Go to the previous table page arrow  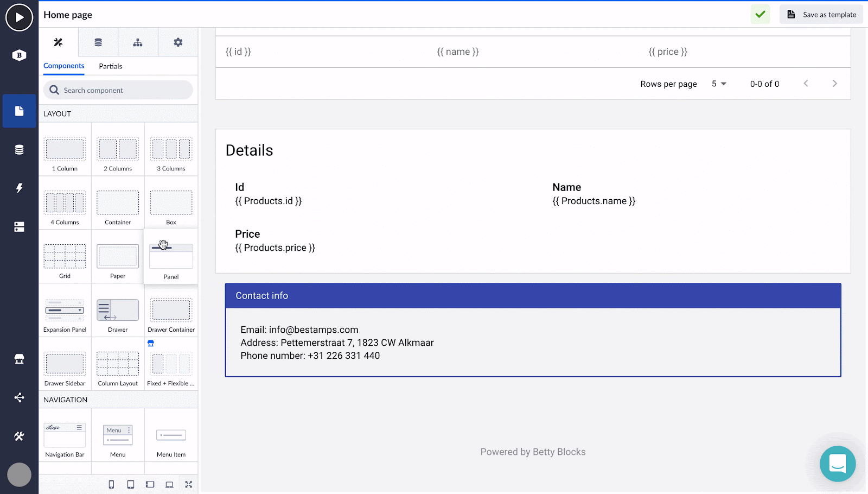(x=806, y=84)
